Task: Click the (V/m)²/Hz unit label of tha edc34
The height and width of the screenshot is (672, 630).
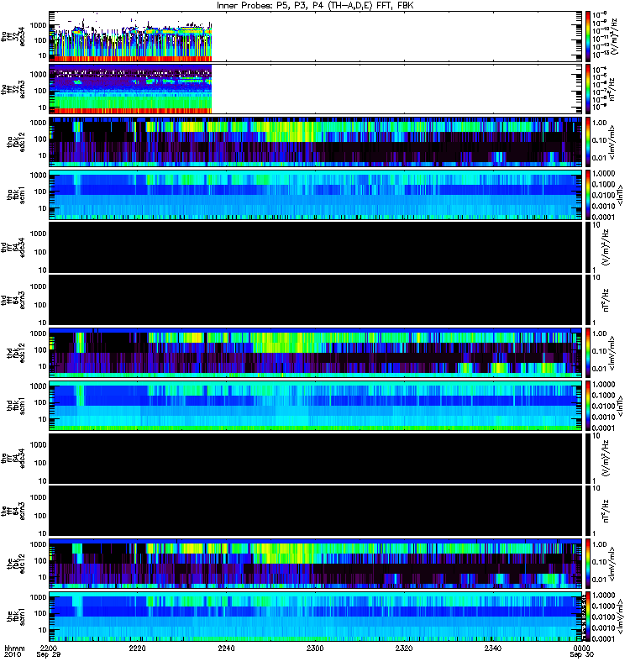Action: pos(614,36)
